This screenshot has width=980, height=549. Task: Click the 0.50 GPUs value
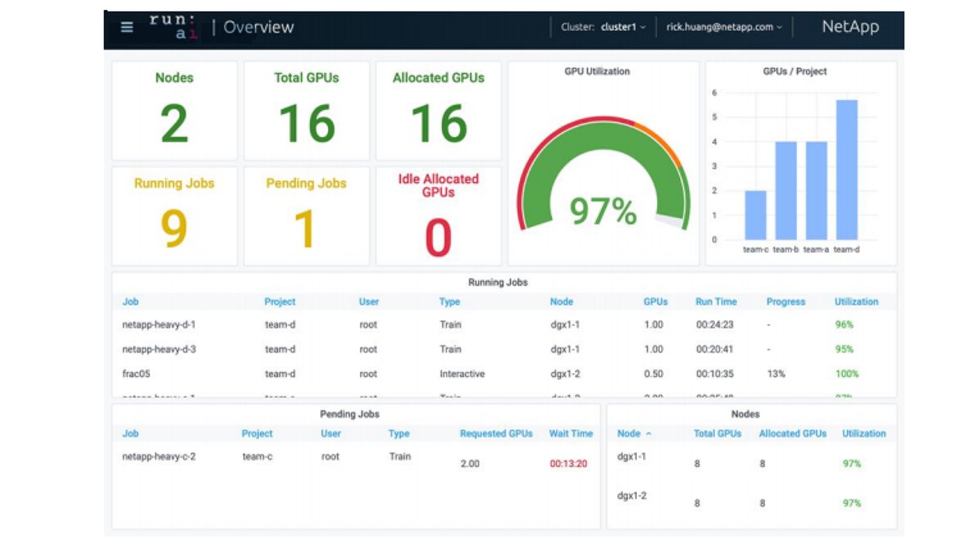click(x=654, y=374)
